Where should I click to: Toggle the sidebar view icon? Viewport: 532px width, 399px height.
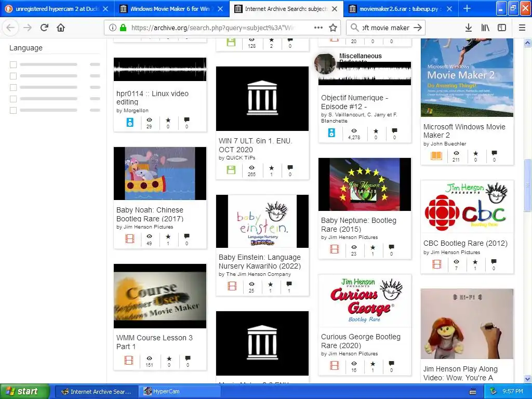[x=502, y=28]
